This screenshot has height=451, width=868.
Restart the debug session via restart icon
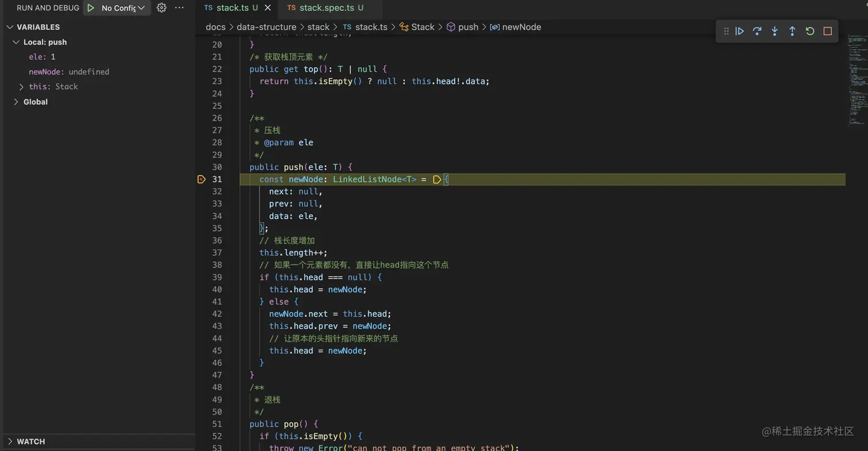(x=809, y=31)
